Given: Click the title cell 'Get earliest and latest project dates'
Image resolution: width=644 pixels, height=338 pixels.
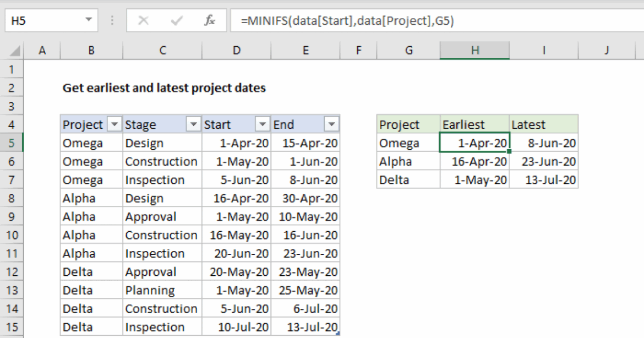Looking at the screenshot, I should click(x=164, y=88).
